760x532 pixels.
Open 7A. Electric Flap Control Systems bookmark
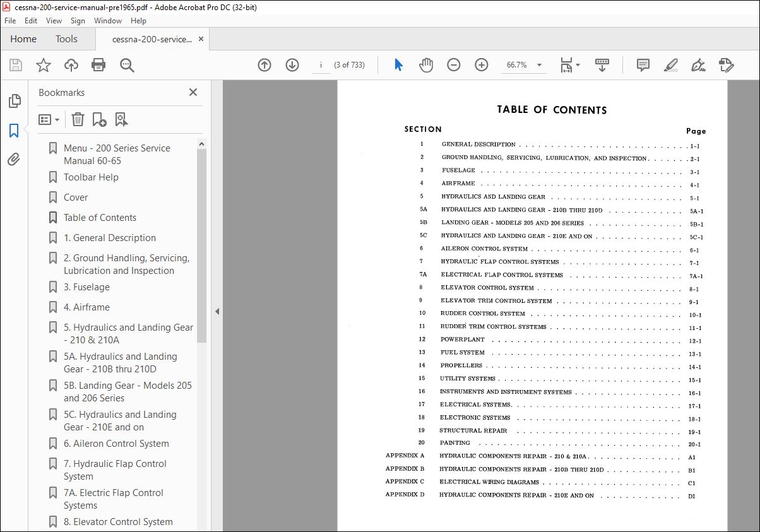point(113,499)
